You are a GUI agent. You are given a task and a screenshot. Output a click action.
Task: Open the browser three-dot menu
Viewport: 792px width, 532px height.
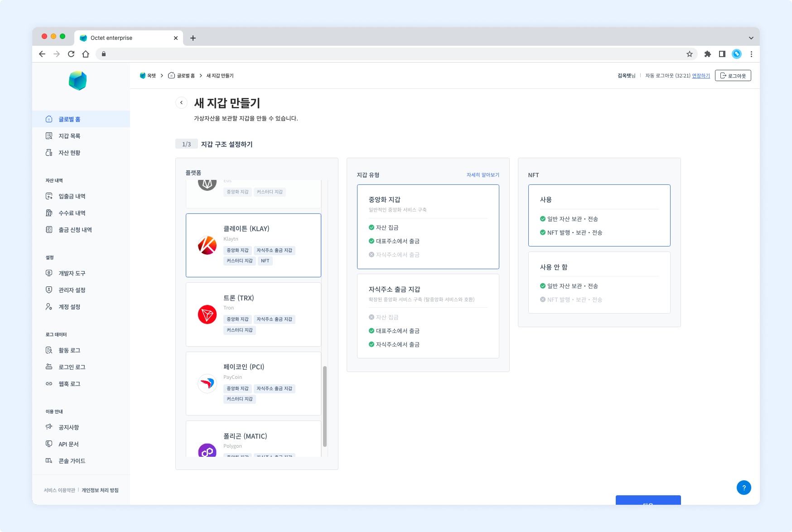pos(751,54)
